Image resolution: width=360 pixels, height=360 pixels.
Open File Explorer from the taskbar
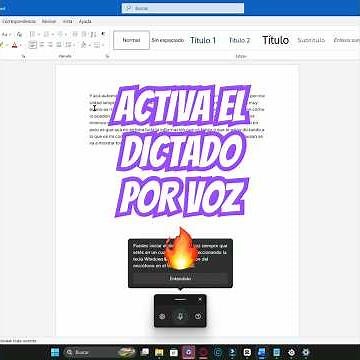[x=159, y=352]
